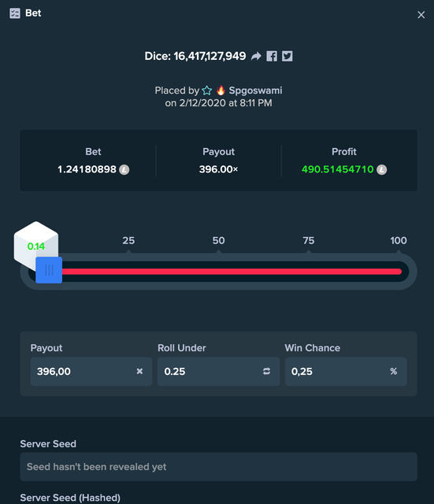The height and width of the screenshot is (504, 434).
Task: Click the blue dice slider handle
Action: pos(49,270)
